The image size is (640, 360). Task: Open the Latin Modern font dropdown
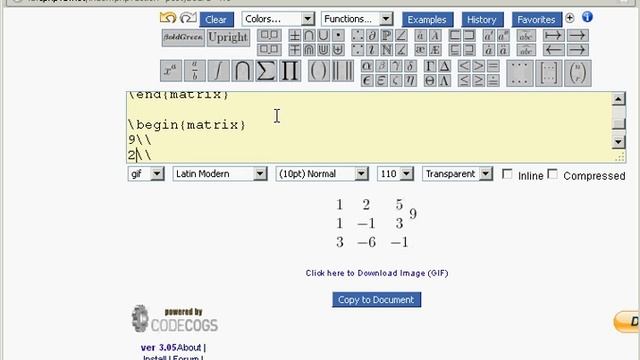click(x=220, y=174)
